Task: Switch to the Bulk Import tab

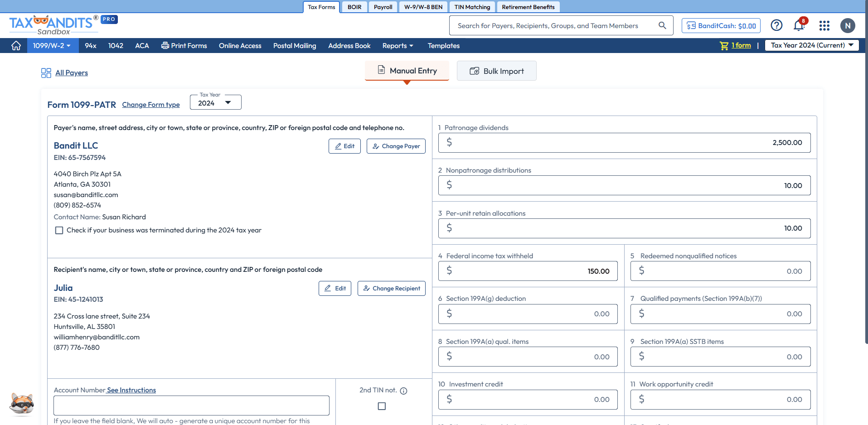Action: click(496, 71)
